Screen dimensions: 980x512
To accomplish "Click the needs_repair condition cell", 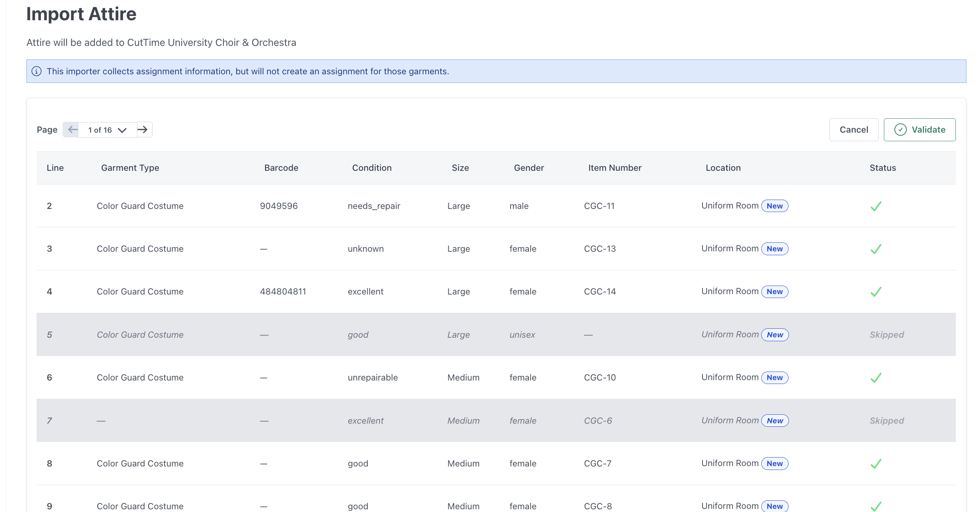I will click(374, 206).
